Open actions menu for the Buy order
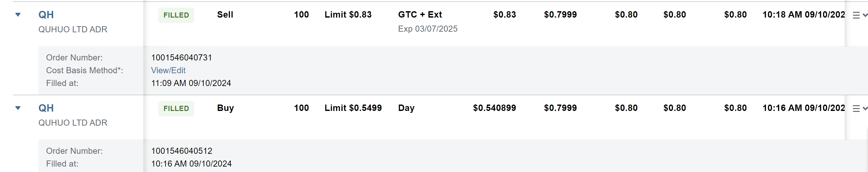 tap(859, 108)
